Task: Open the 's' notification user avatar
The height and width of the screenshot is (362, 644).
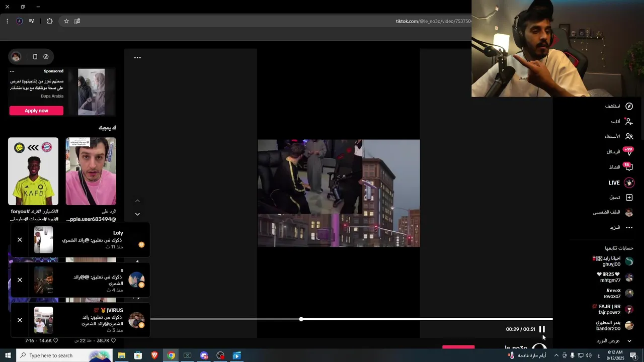Action: click(136, 280)
